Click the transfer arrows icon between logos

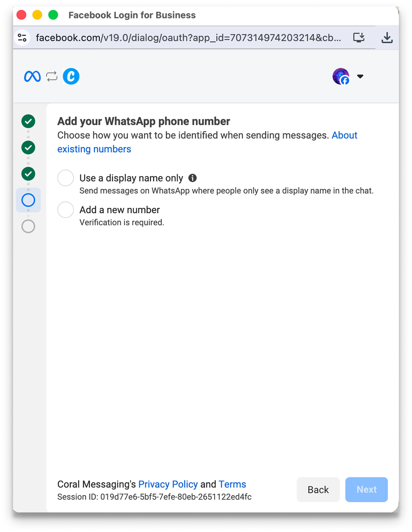click(51, 76)
